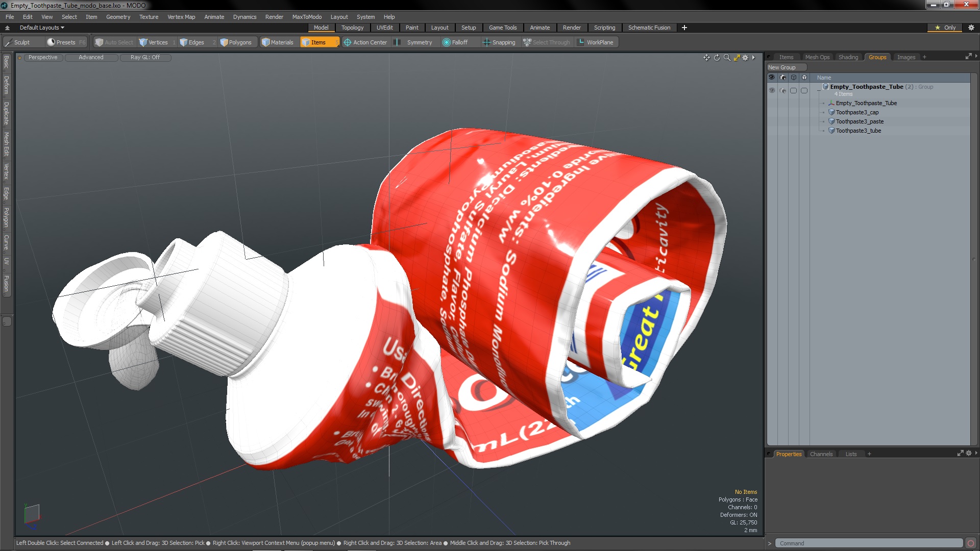Switch to the Schematic Fusion layout tab
This screenshot has height=551, width=980.
click(x=649, y=28)
